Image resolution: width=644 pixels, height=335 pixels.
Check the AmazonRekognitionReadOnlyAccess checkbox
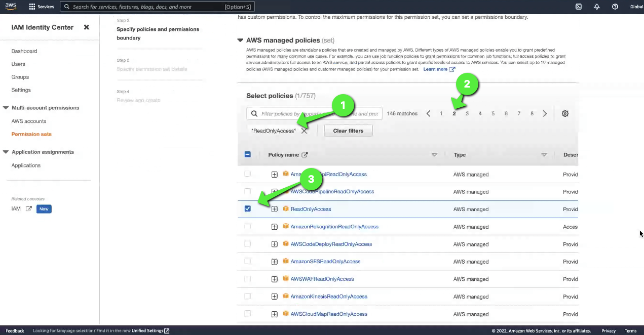click(248, 226)
